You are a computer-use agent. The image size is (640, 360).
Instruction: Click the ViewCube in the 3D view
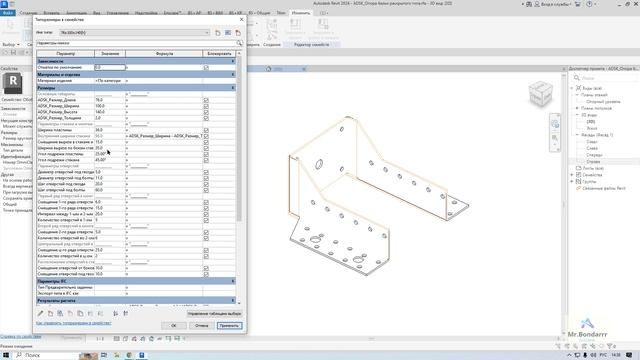tap(540, 93)
